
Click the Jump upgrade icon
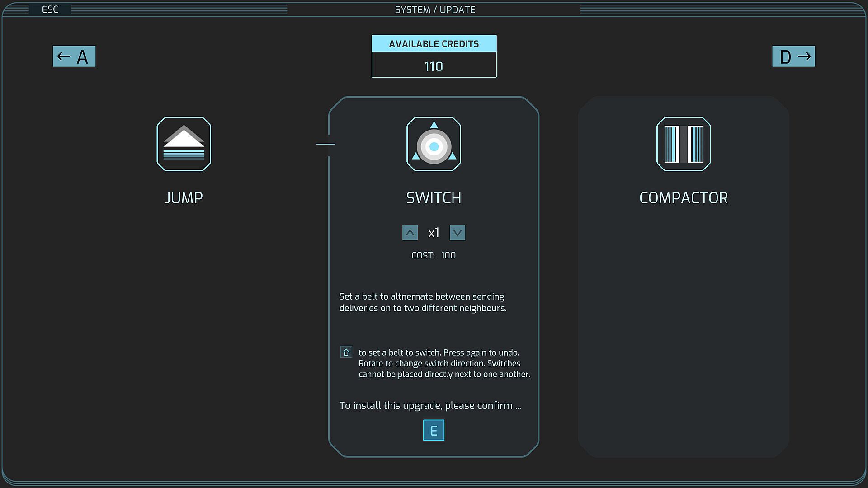184,144
